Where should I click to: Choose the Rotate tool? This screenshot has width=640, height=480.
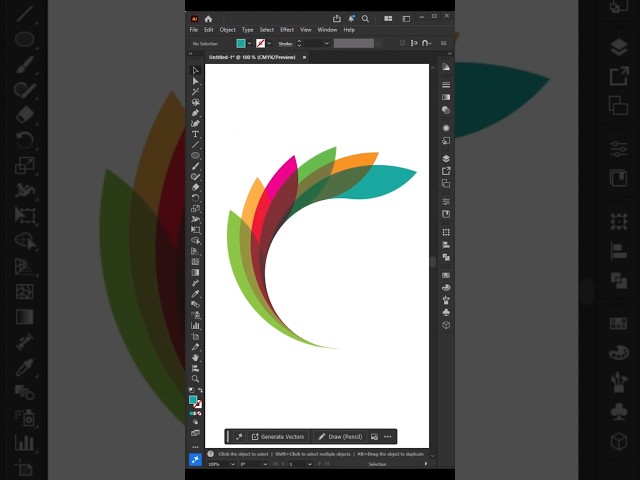[x=196, y=198]
